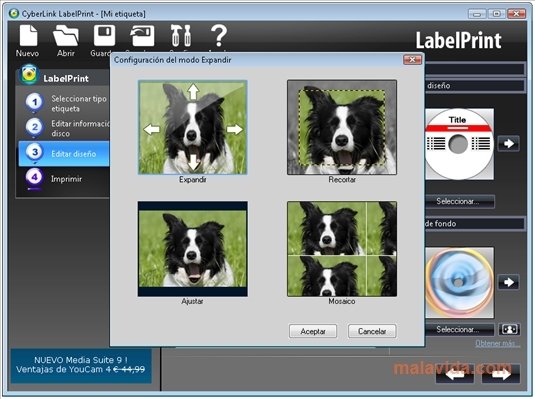Screen dimensions: 535x399
Task: Click the Nuevo document icon
Action: [x=28, y=35]
